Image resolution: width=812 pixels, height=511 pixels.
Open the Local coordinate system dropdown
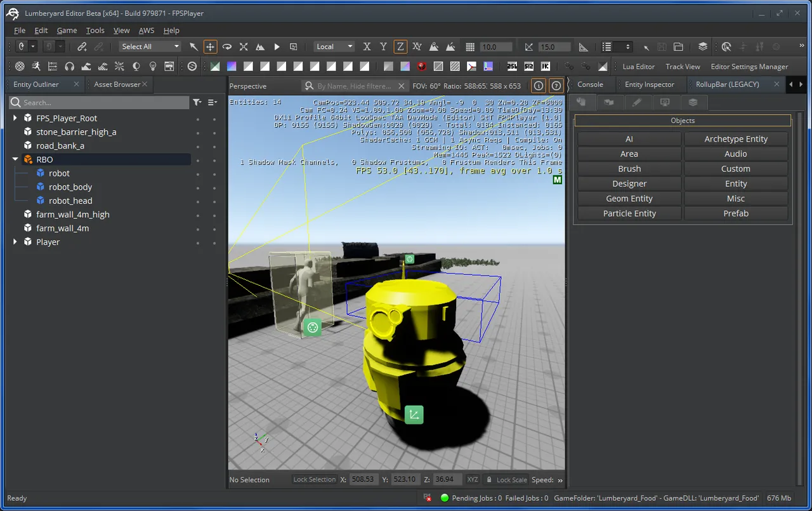tap(334, 46)
